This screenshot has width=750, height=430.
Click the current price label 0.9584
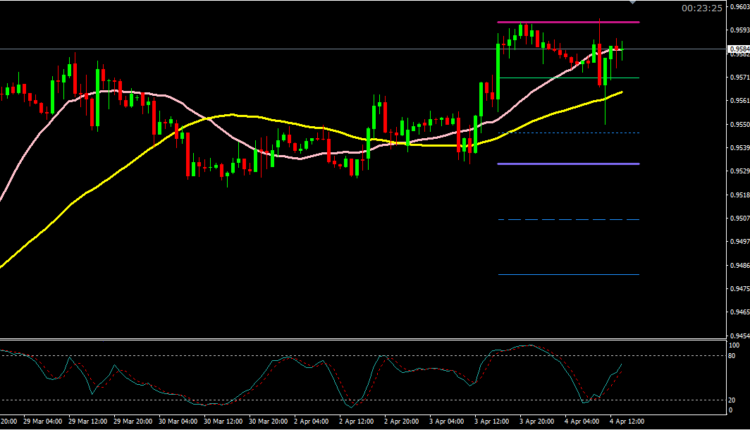point(736,48)
